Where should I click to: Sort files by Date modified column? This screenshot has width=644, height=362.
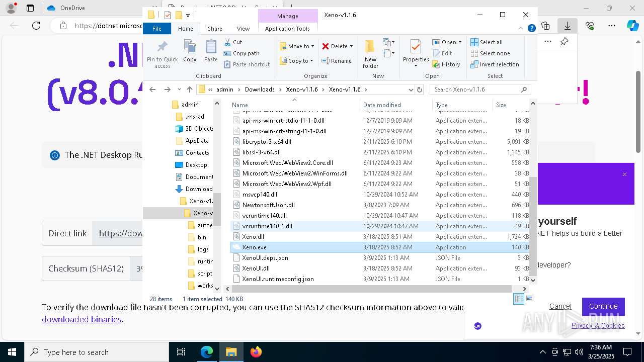(x=395, y=105)
